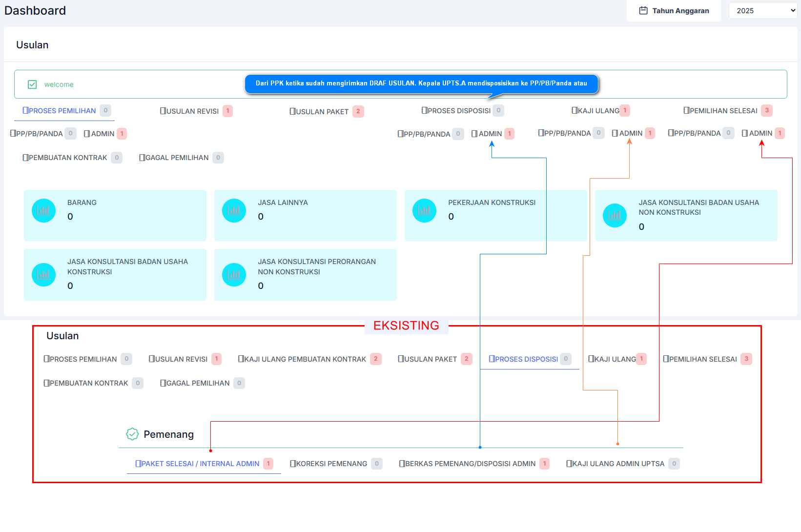The height and width of the screenshot is (532, 801).
Task: Click the calendar icon beside Tahun Anggaran
Action: pos(643,11)
